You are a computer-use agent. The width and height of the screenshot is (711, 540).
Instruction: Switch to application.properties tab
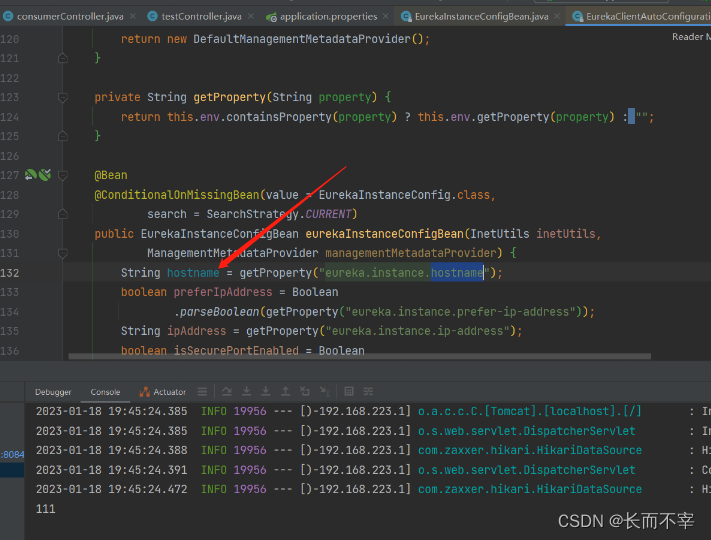tap(328, 16)
